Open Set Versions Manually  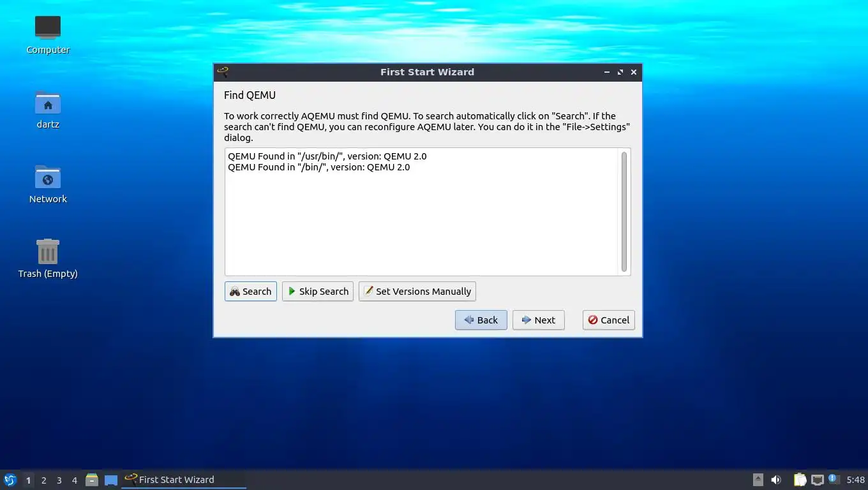417,292
